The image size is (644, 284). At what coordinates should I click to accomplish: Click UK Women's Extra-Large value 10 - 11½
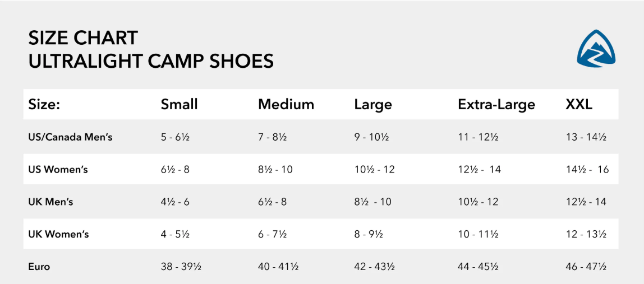click(478, 234)
